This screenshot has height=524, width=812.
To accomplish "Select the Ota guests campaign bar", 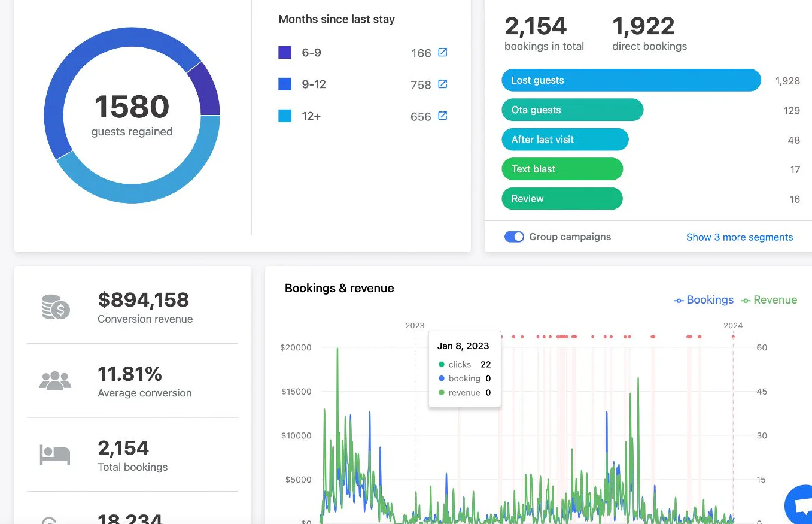I will 572,110.
